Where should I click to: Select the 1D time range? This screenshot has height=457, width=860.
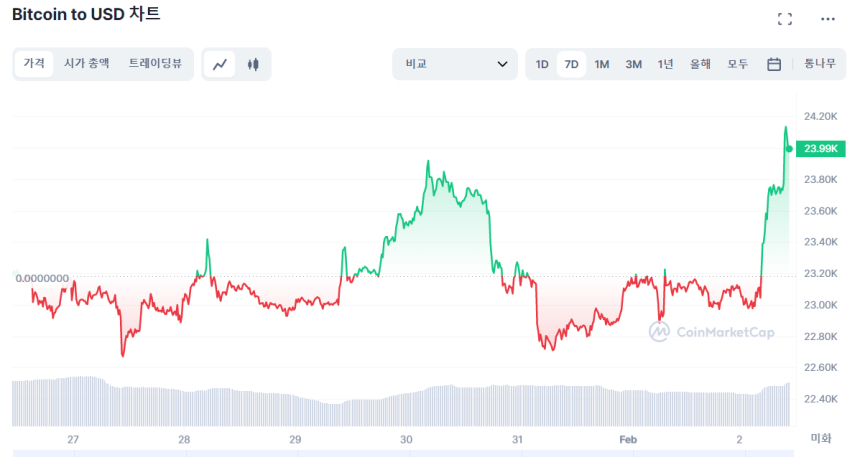pos(542,65)
